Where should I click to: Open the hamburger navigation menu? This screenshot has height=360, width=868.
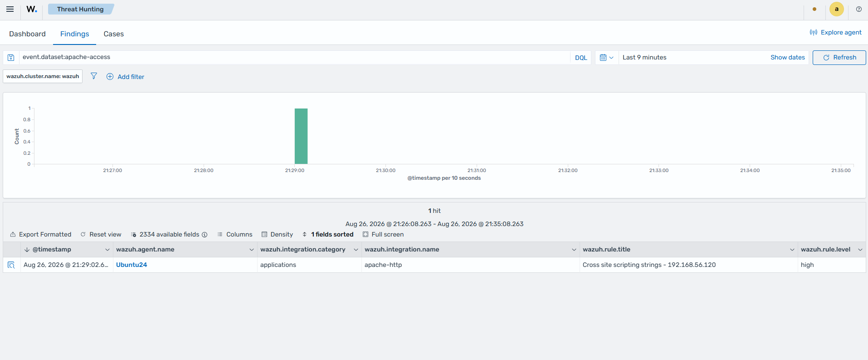(10, 9)
